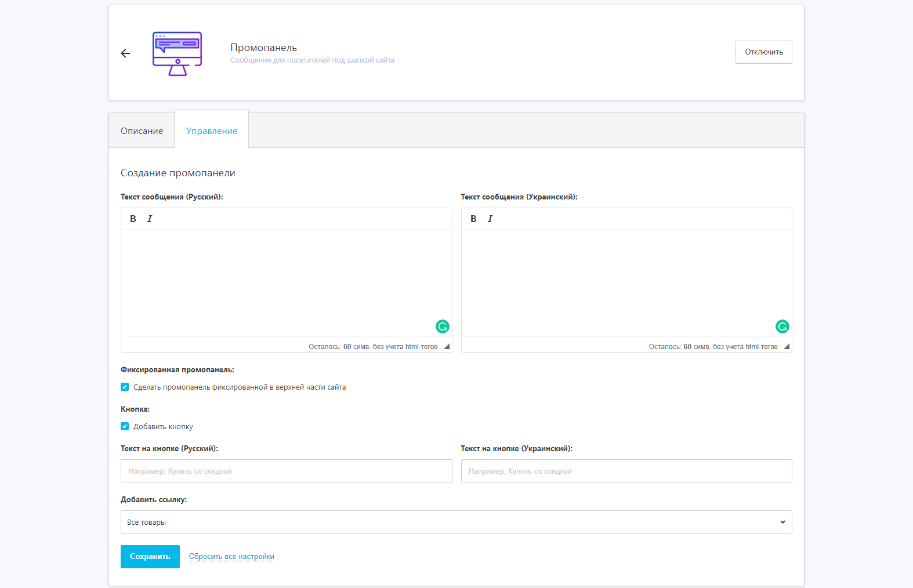Click the 'Отключить' button

point(763,52)
